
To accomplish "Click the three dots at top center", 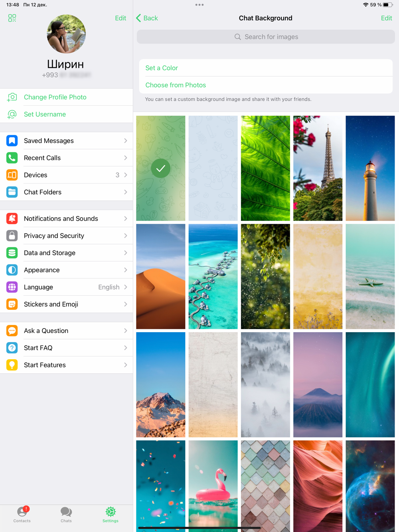I will (x=199, y=5).
